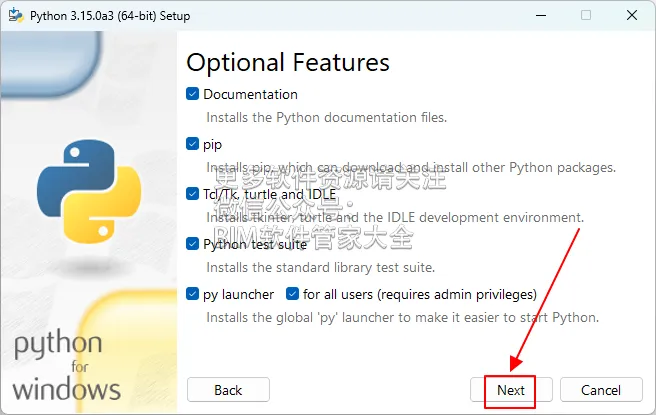Click the Documentation label text
Image resolution: width=656 pixels, height=415 pixels.
250,94
